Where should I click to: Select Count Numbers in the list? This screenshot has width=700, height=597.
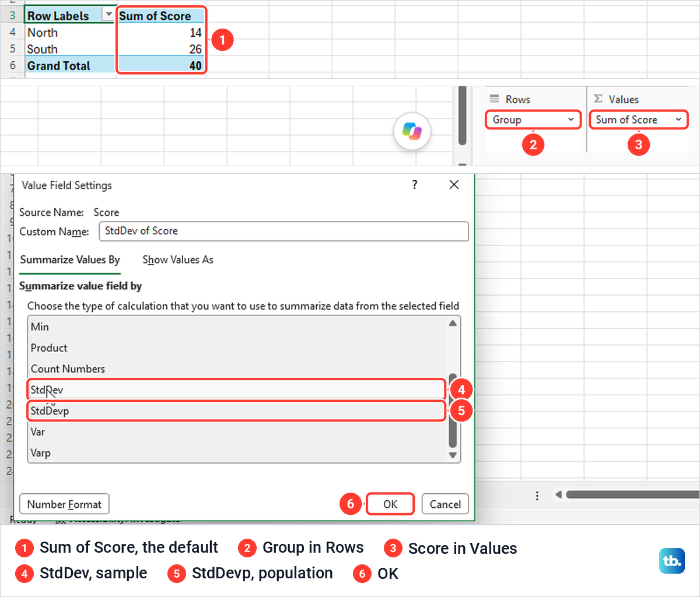click(x=236, y=369)
